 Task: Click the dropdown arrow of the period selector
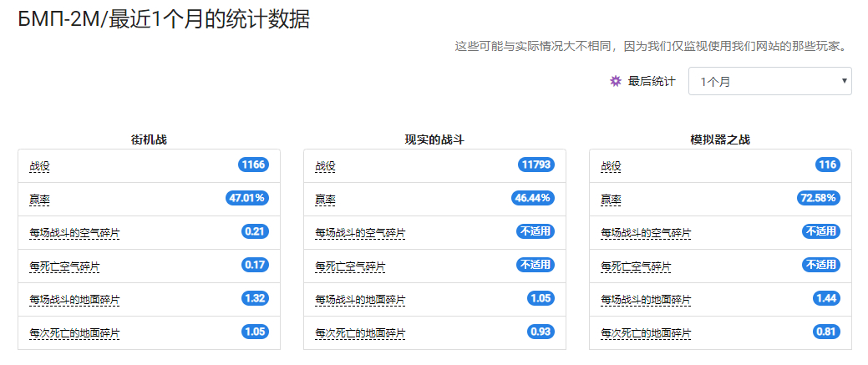tap(845, 81)
